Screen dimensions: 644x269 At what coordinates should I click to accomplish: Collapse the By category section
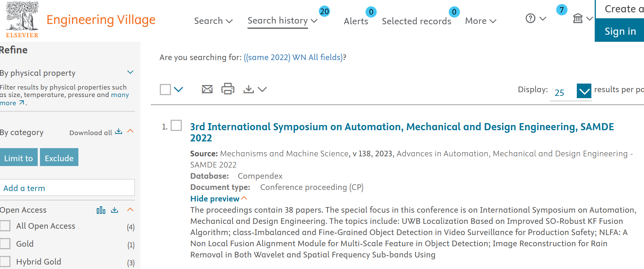130,131
